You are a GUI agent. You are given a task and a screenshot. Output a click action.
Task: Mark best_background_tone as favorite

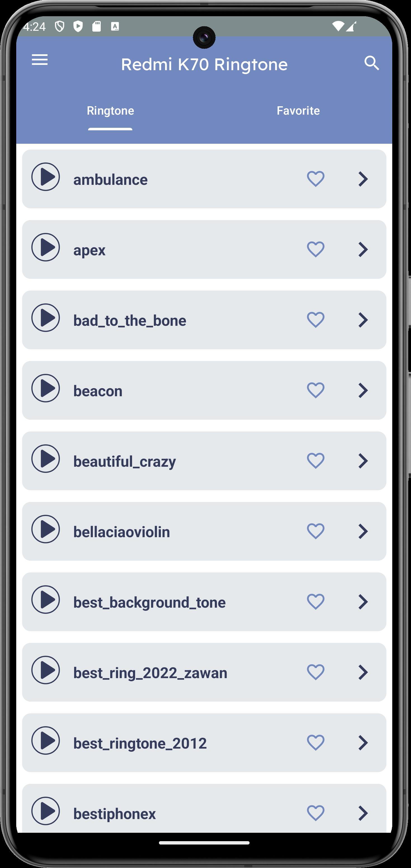(316, 602)
